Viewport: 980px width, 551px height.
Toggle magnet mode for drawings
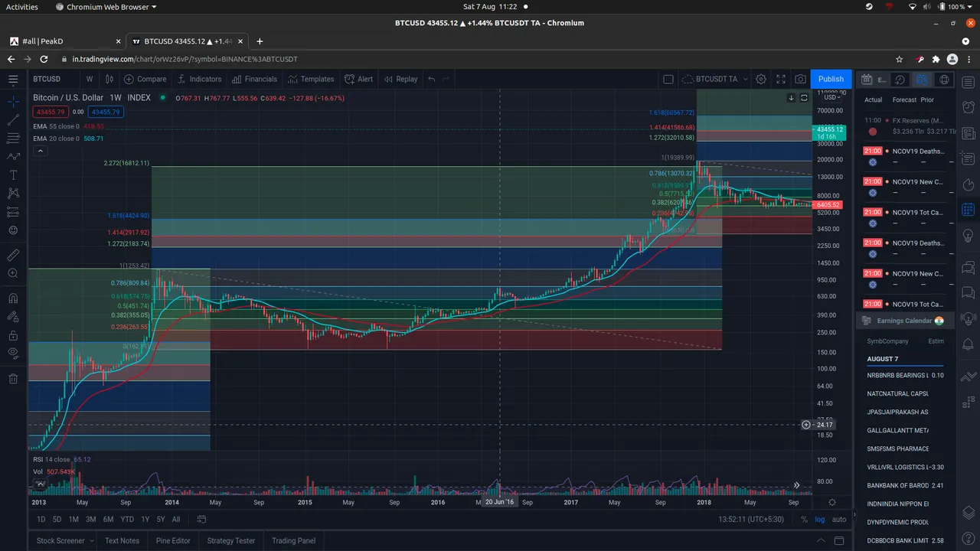[13, 298]
